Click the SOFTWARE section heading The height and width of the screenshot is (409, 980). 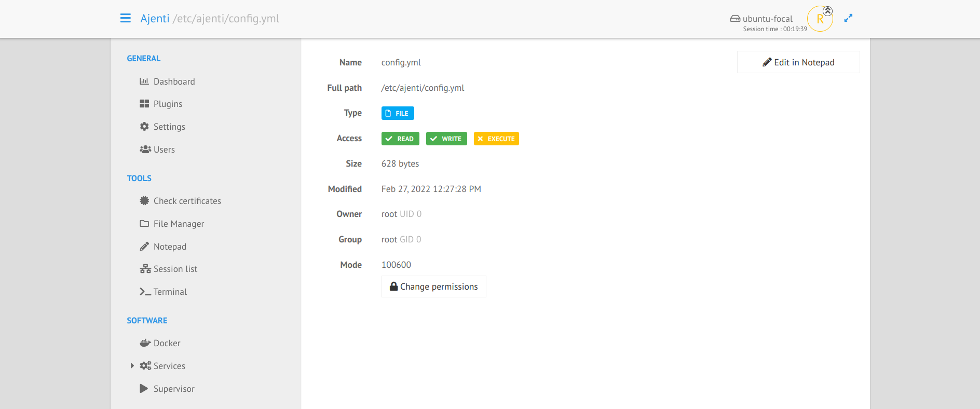pyautogui.click(x=147, y=321)
